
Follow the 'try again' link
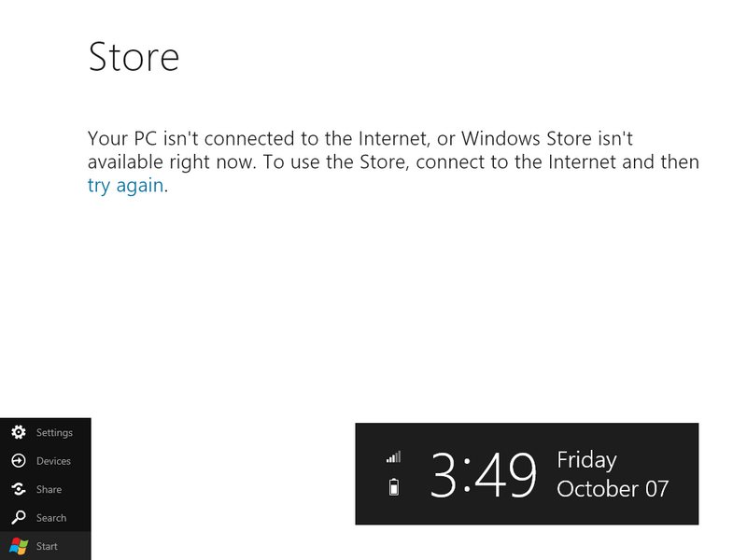[125, 186]
